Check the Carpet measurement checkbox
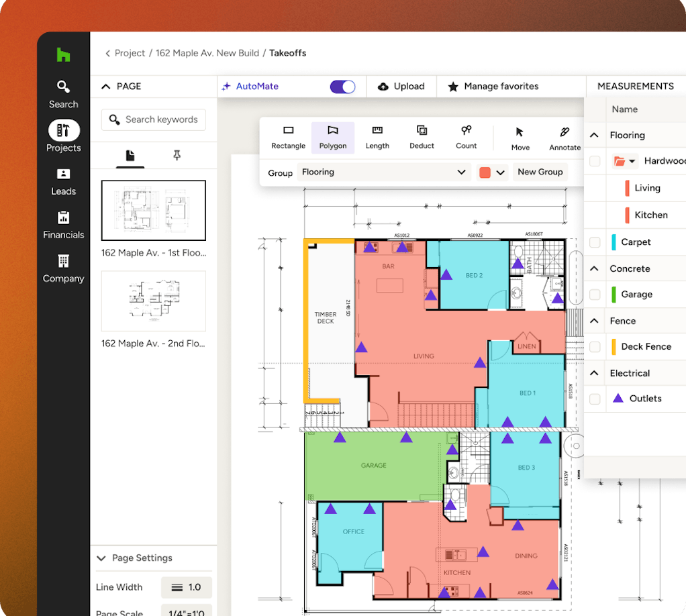 tap(595, 242)
